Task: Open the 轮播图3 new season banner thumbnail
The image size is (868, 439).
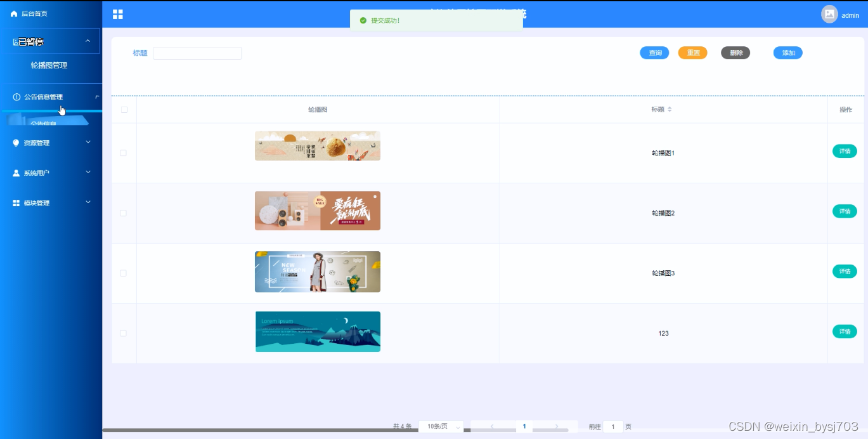Action: [x=318, y=272]
